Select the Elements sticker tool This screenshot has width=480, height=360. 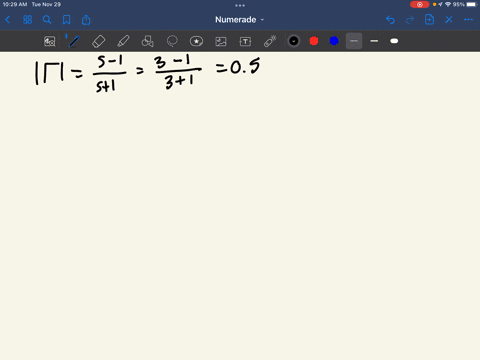[x=196, y=41]
